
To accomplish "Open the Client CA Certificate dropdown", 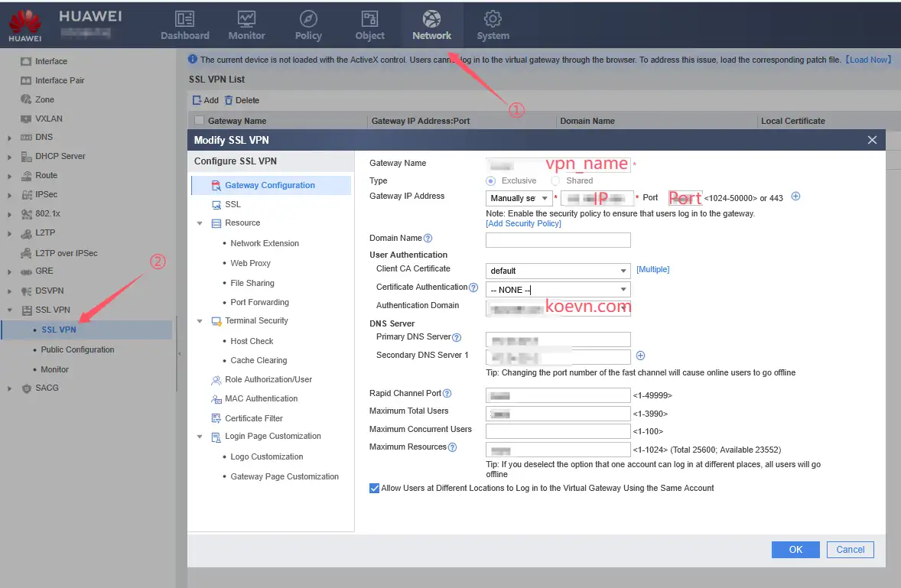I will pos(558,271).
